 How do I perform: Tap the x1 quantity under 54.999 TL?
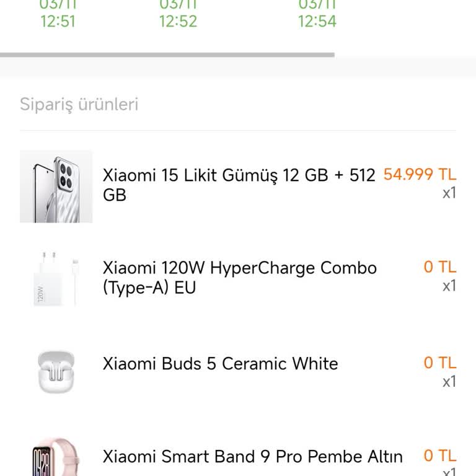pos(449,193)
